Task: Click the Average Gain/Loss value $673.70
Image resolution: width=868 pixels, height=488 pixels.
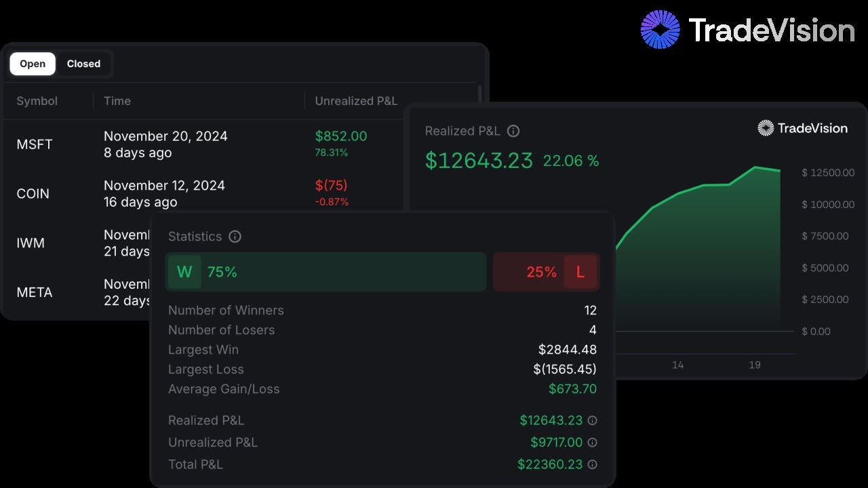Action: (573, 389)
